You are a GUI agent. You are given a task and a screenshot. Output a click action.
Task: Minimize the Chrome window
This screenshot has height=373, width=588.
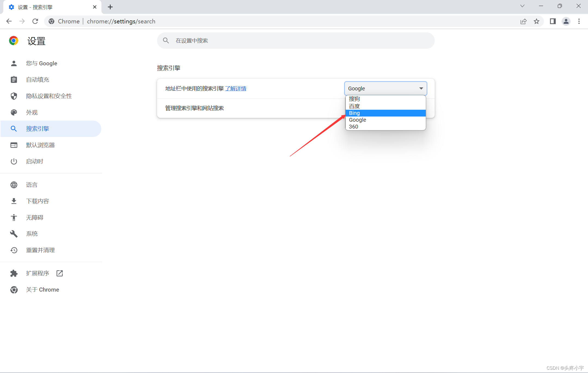click(x=541, y=6)
